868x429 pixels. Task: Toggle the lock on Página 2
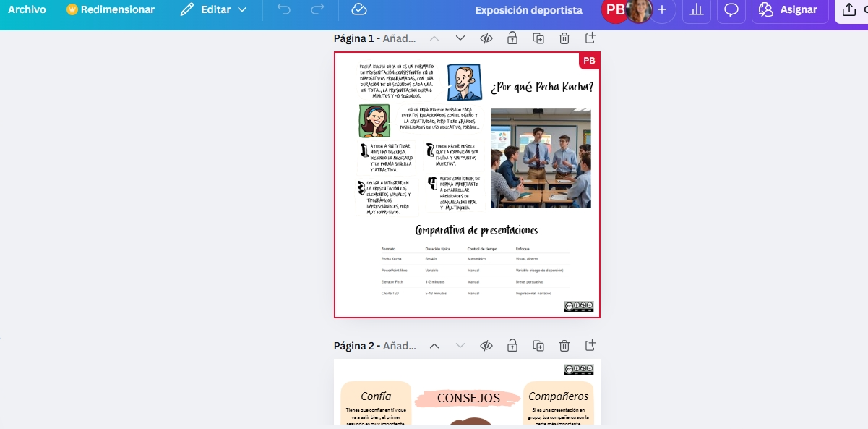[x=512, y=345]
